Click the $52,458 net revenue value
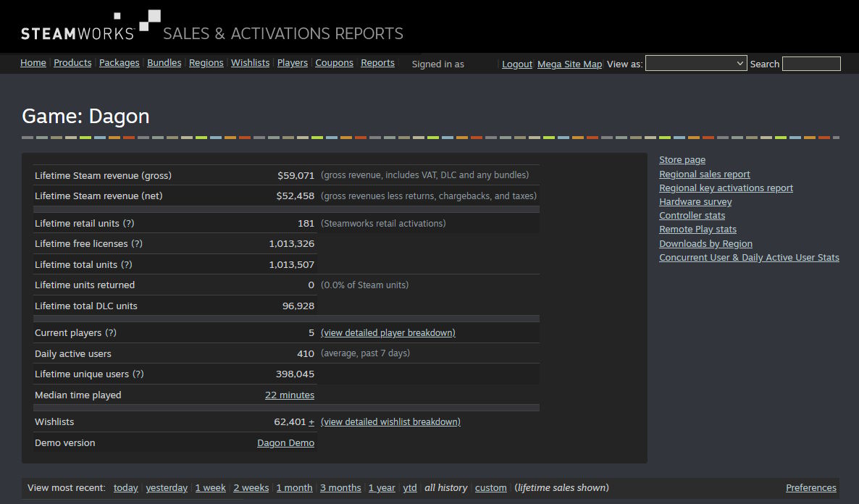Screen dimensions: 859x504 (296, 196)
